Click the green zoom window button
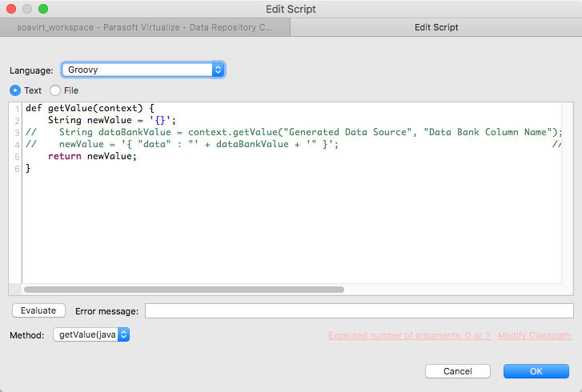582x392 pixels. (x=43, y=9)
